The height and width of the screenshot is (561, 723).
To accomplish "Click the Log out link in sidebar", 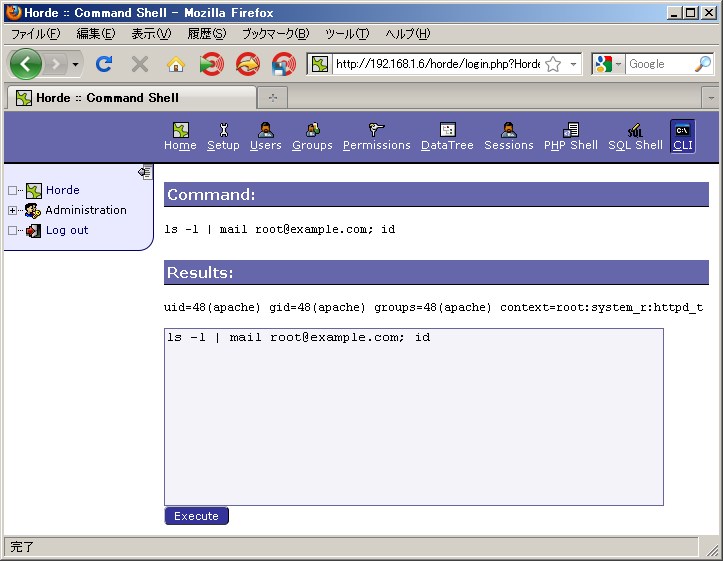I will click(66, 230).
